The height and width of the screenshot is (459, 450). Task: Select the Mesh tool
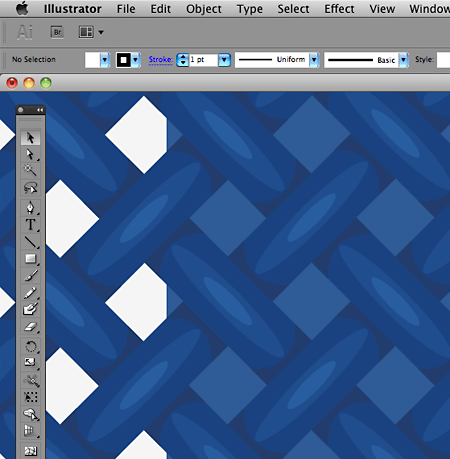(30, 450)
